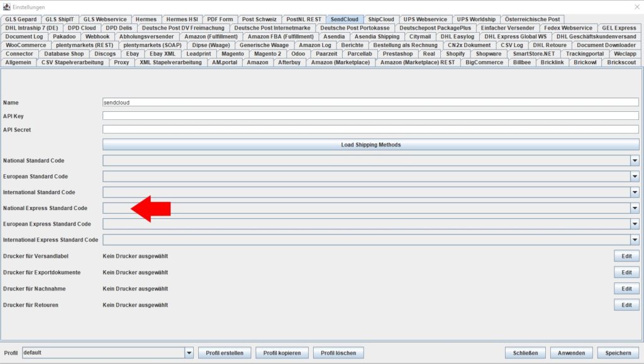This screenshot has height=364, width=644.
Task: Open the CSV Log tab
Action: click(x=512, y=45)
